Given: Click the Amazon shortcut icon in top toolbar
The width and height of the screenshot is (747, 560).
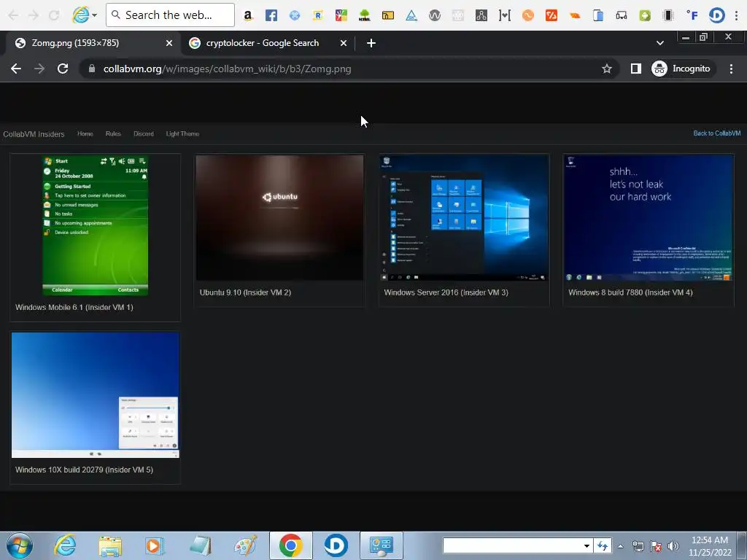Looking at the screenshot, I should pyautogui.click(x=248, y=15).
